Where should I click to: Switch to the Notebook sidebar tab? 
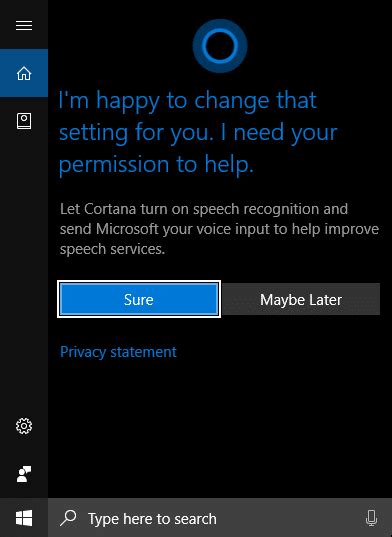[x=24, y=121]
